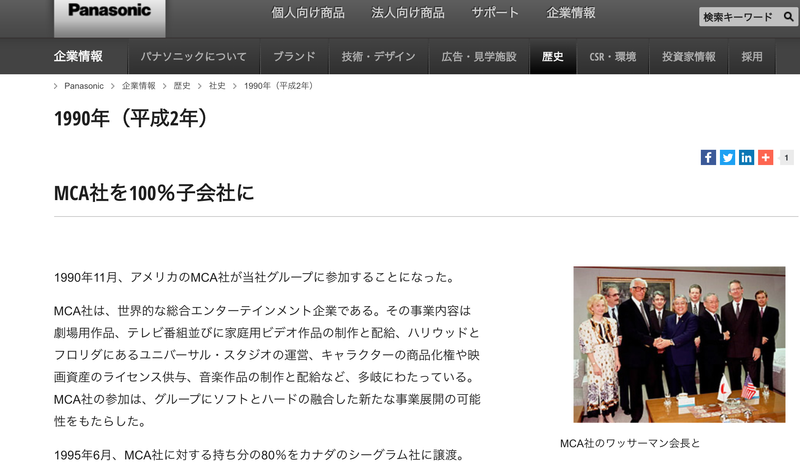
Task: Open the MCA handshake group photo
Action: click(679, 344)
